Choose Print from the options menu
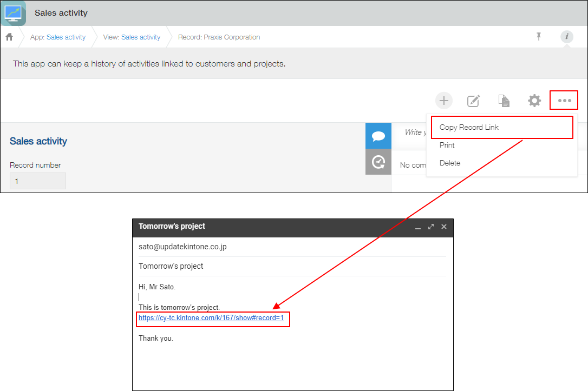588x391 pixels. click(x=447, y=145)
